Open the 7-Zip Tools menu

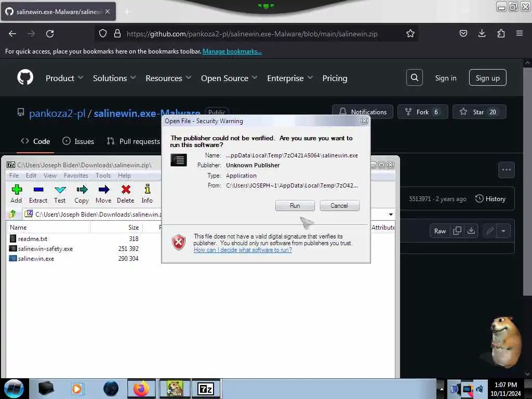[103, 176]
